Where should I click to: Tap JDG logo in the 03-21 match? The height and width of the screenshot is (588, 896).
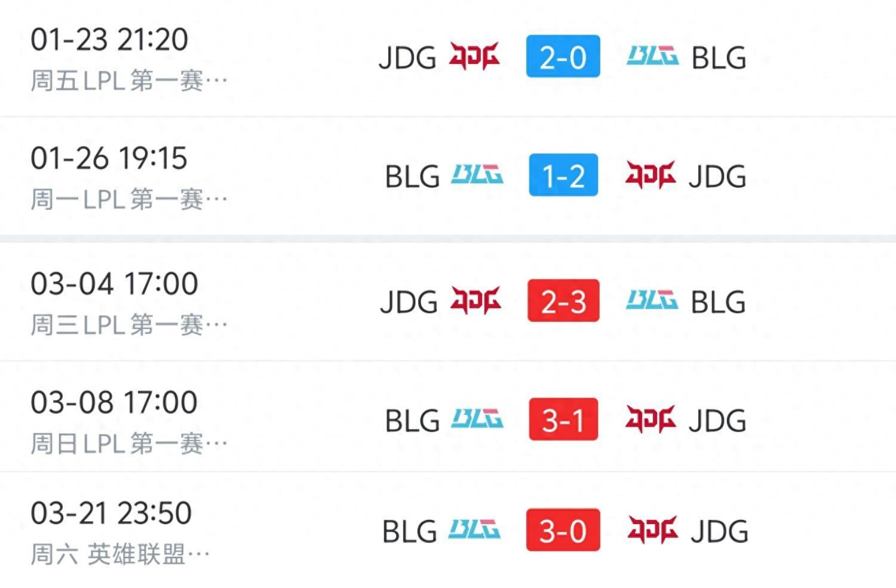(652, 530)
